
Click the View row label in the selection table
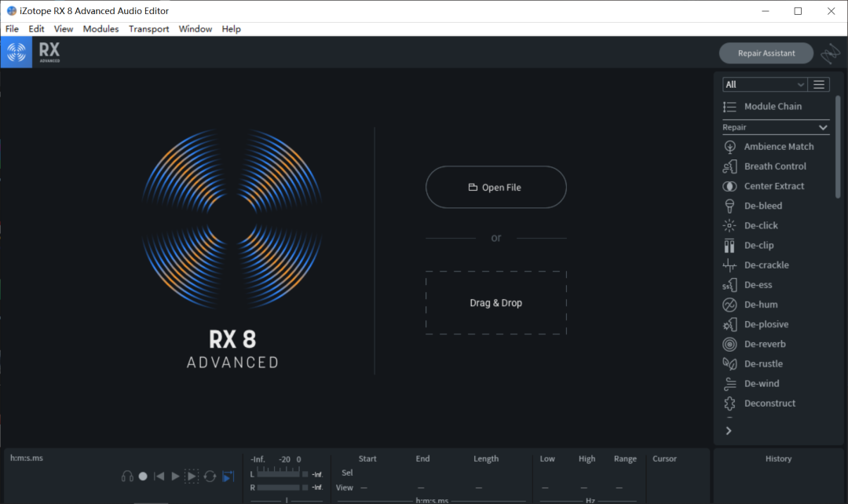(345, 488)
